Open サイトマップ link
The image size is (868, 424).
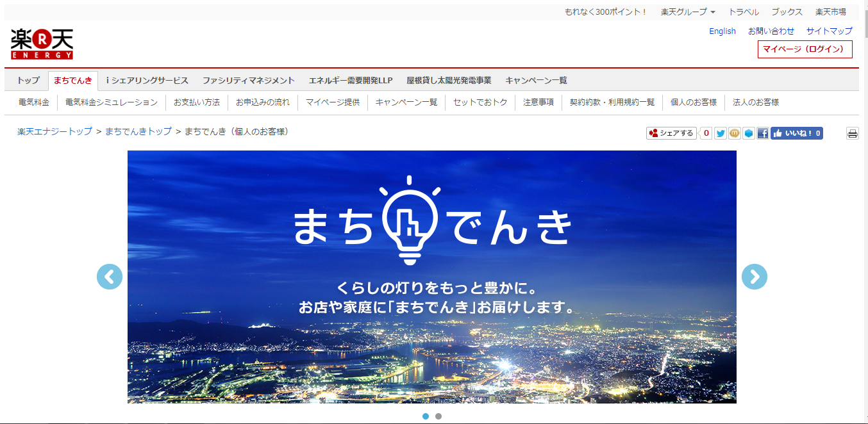[830, 31]
